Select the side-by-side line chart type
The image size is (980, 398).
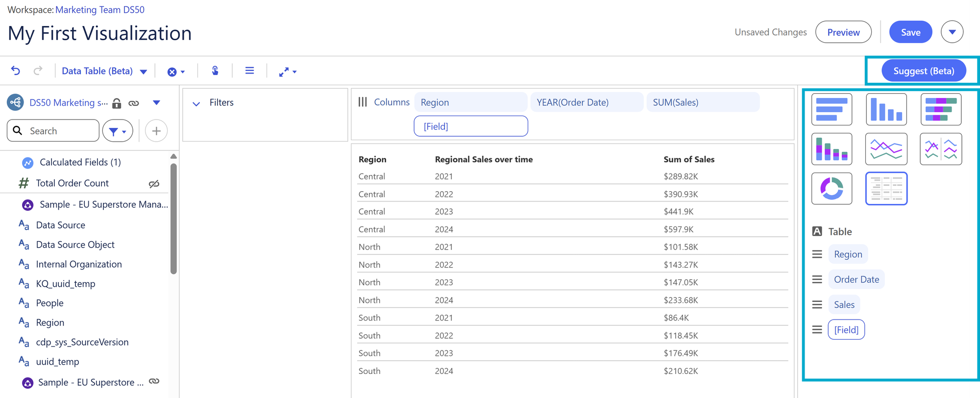(941, 149)
